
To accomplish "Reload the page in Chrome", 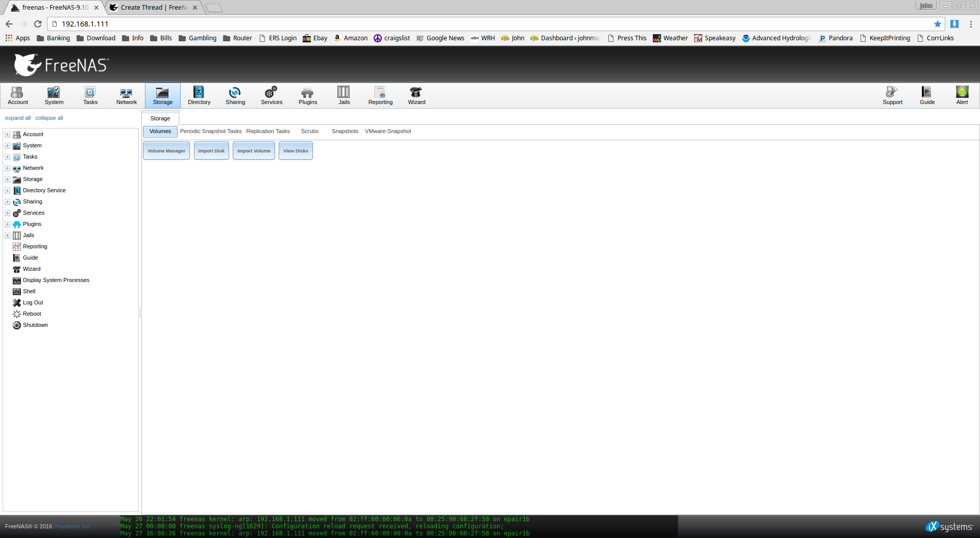I will click(x=38, y=24).
